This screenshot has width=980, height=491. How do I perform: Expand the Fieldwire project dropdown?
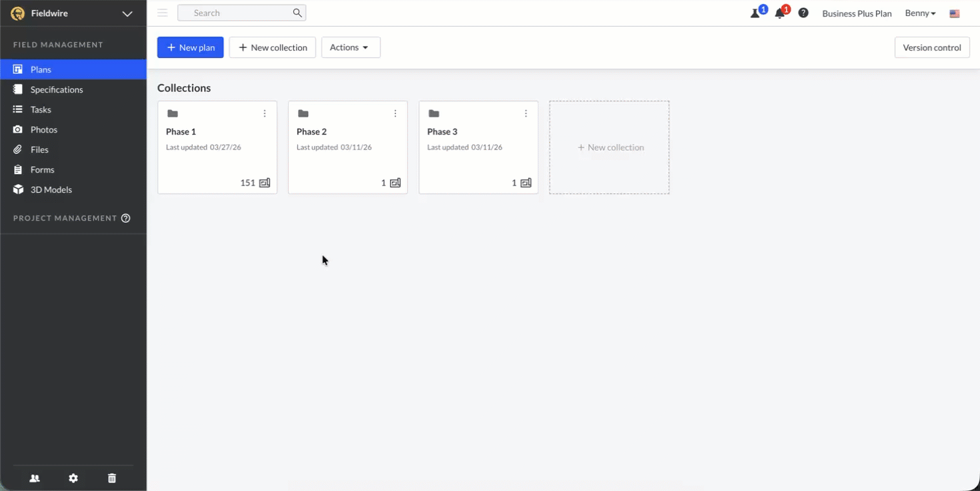127,13
